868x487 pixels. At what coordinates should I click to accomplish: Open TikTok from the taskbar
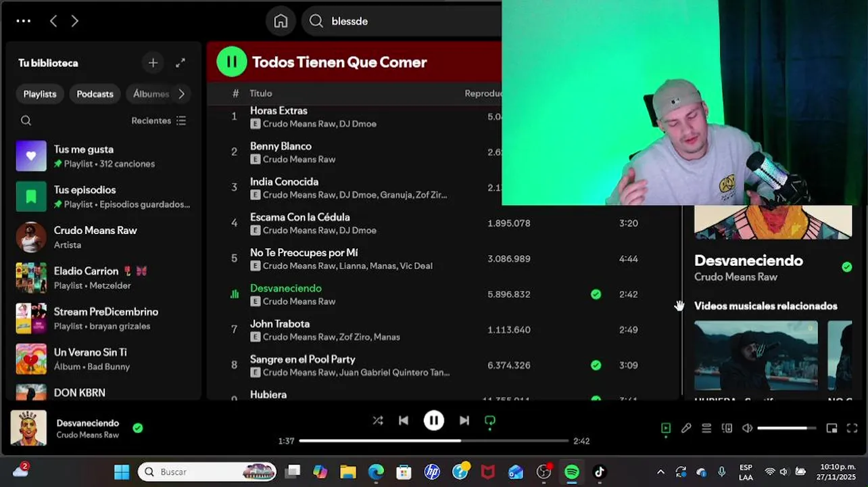600,472
